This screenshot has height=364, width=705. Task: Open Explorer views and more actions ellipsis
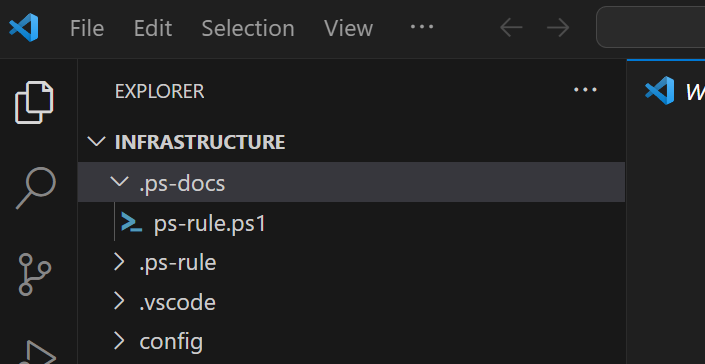pyautogui.click(x=585, y=90)
